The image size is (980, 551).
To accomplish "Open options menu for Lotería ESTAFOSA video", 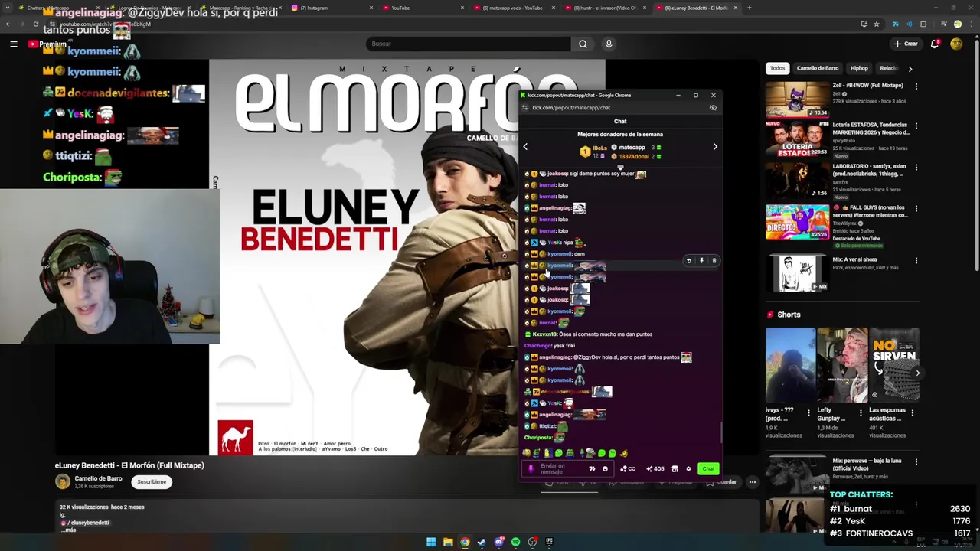I will tap(916, 126).
